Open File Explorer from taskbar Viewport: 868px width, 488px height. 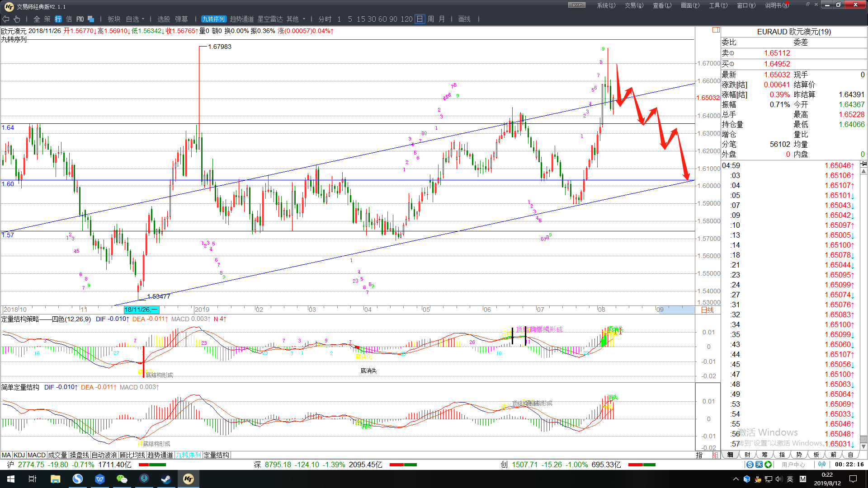(55, 479)
